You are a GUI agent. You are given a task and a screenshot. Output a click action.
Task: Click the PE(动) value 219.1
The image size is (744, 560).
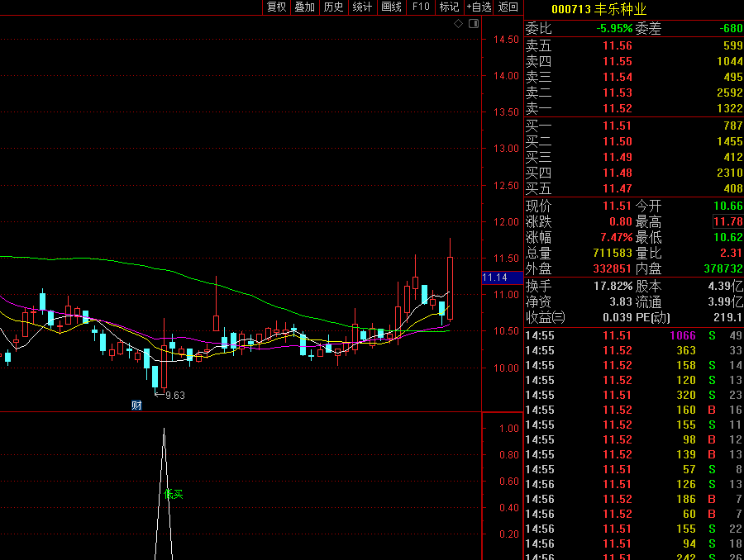pos(728,317)
